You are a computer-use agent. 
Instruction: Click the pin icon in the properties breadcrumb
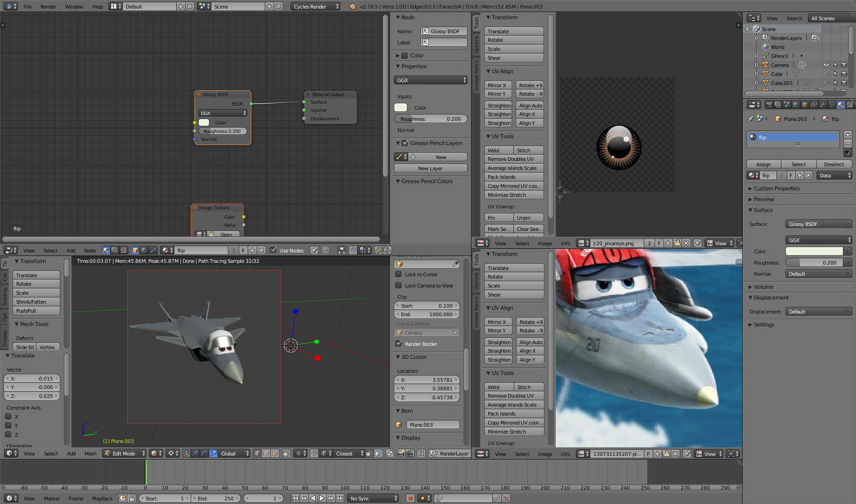pyautogui.click(x=750, y=119)
